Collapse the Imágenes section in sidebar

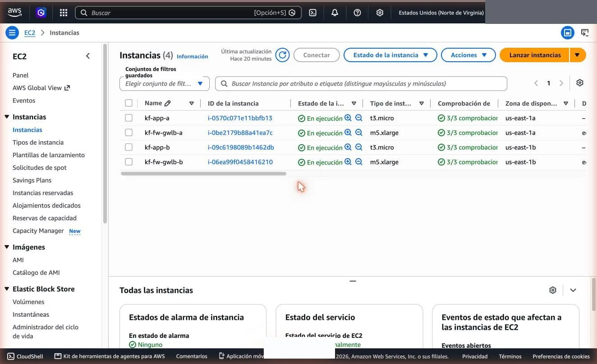pyautogui.click(x=7, y=247)
